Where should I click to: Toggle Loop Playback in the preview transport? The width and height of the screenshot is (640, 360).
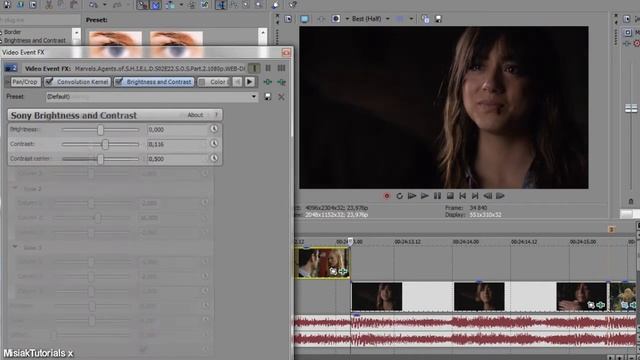[399, 196]
